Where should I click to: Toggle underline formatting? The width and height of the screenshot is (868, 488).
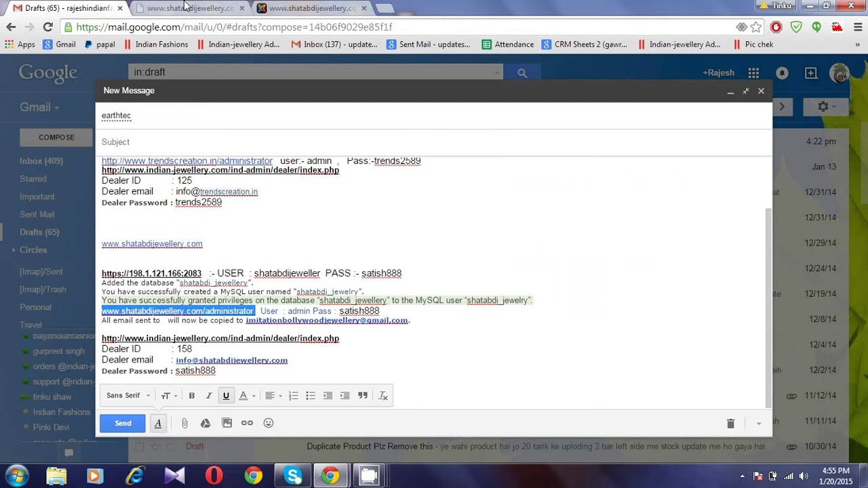click(226, 396)
